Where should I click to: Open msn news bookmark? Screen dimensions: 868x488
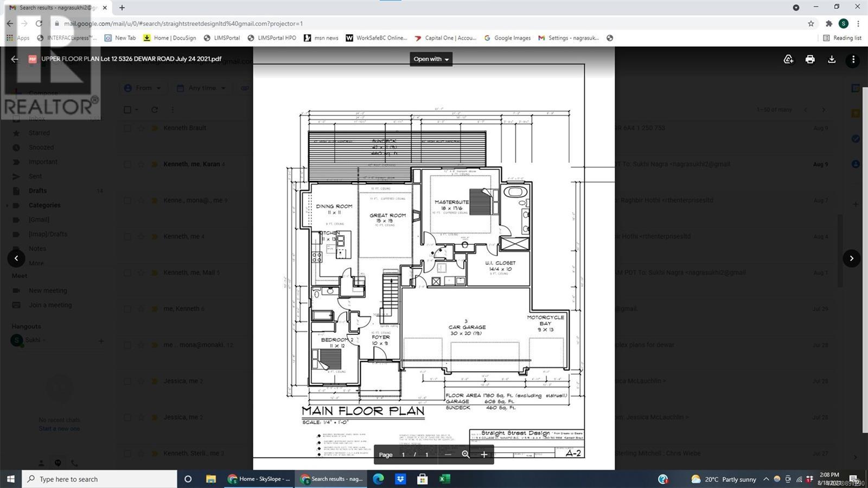click(321, 38)
